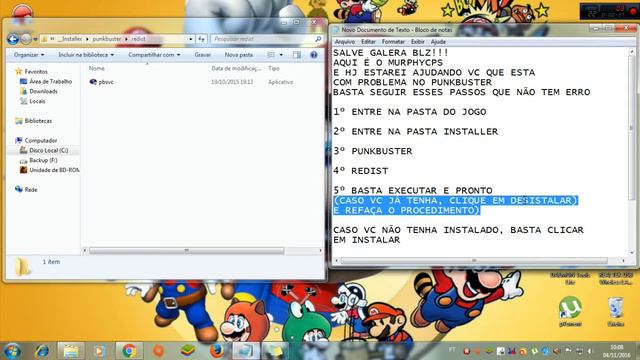The image size is (640, 360).
Task: Click the line '4º REDIST' in Notepad
Action: (360, 171)
